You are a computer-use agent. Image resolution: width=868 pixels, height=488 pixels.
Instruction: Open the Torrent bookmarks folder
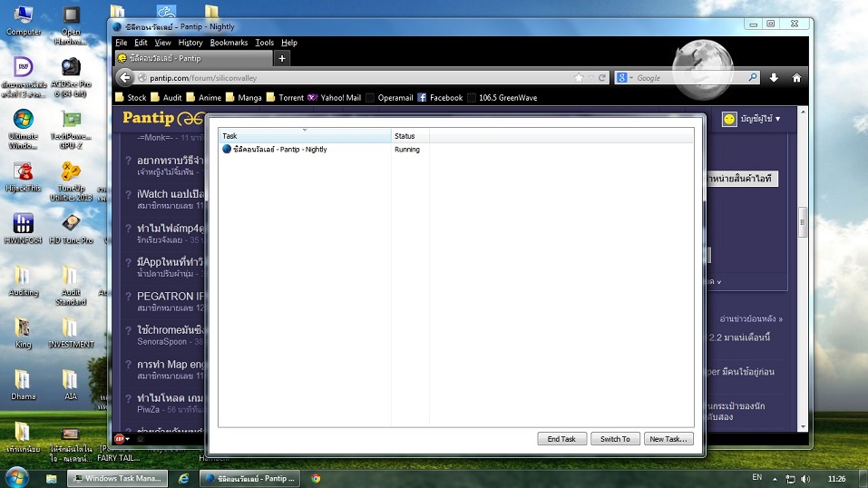pyautogui.click(x=285, y=97)
